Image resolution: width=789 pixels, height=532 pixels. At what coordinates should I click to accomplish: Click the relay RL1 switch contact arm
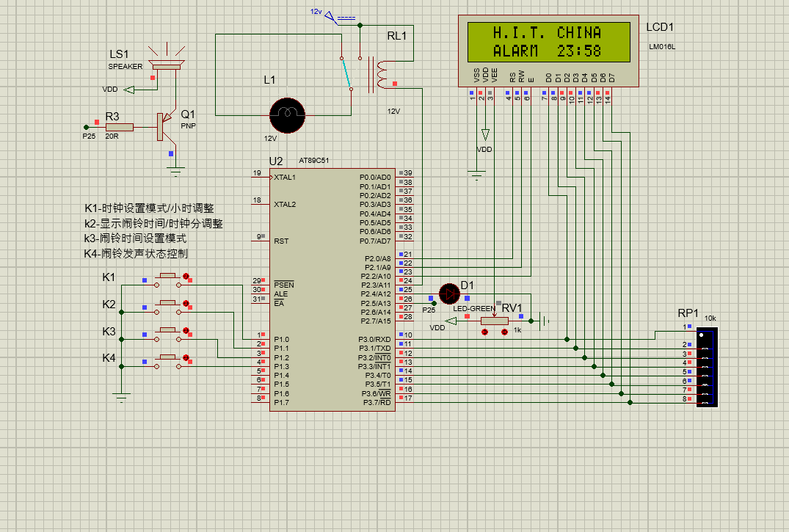tap(346, 73)
